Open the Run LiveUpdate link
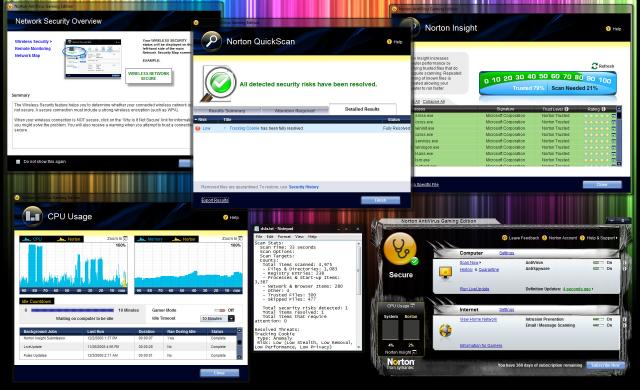Screen dimensions: 640x390 coord(474,289)
